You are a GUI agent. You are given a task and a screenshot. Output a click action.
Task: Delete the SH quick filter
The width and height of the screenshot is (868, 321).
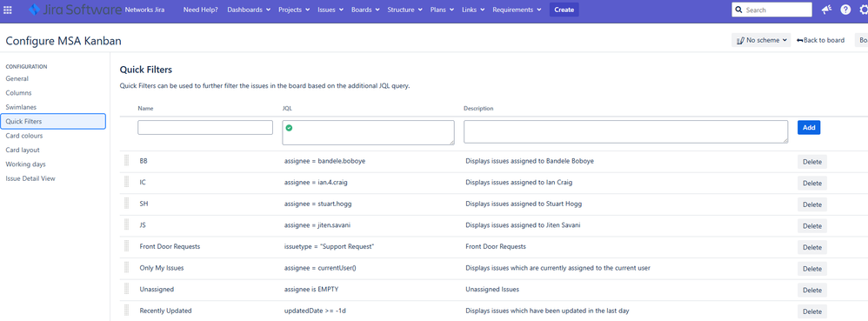pyautogui.click(x=812, y=204)
